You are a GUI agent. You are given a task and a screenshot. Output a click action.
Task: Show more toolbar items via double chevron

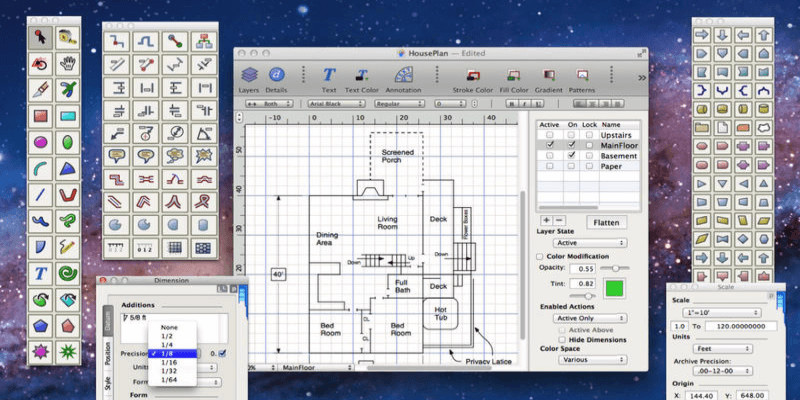click(x=642, y=78)
